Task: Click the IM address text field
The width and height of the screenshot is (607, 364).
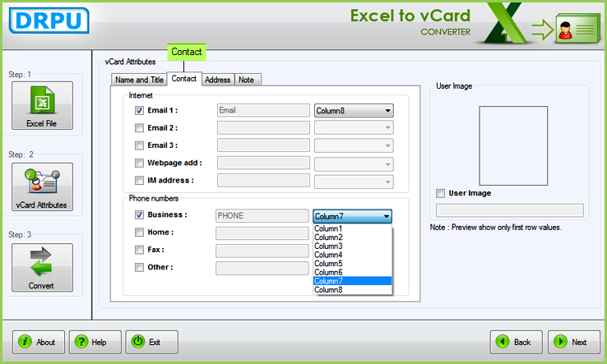Action: click(x=263, y=180)
